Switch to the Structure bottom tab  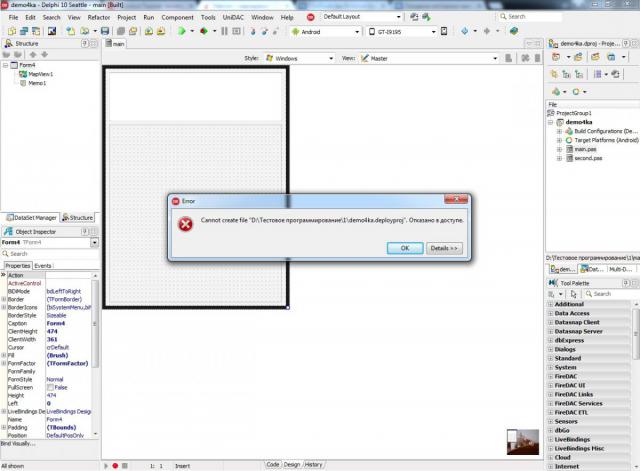tap(78, 218)
